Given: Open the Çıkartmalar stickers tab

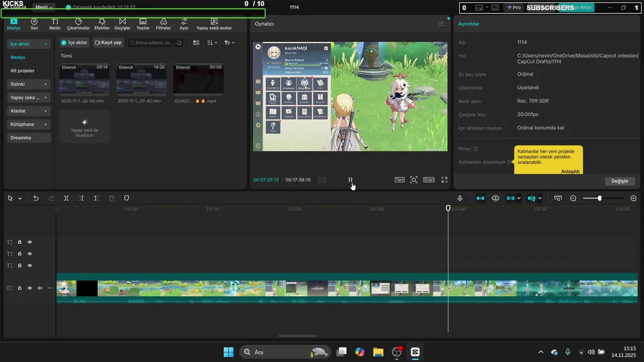Looking at the screenshot, I should pos(78,24).
